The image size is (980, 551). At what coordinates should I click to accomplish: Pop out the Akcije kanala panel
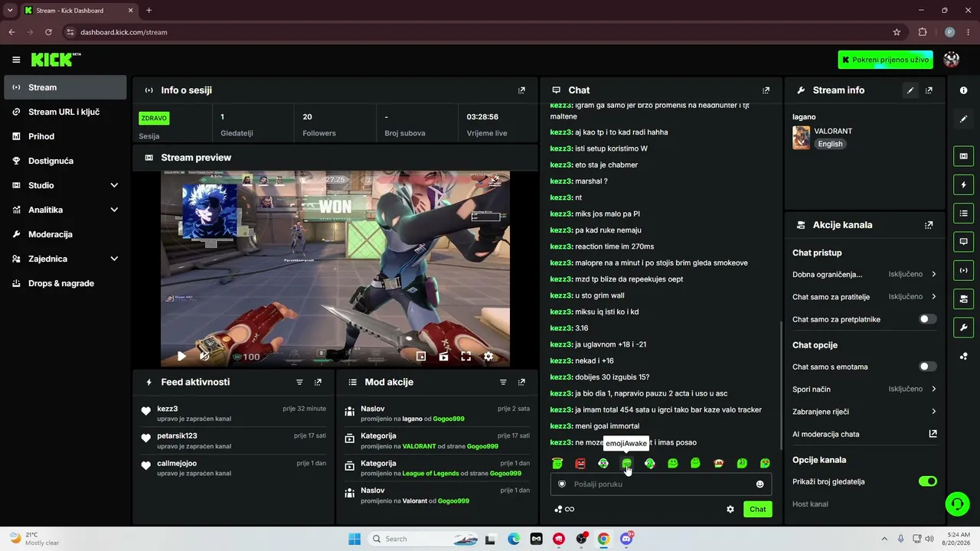point(929,225)
